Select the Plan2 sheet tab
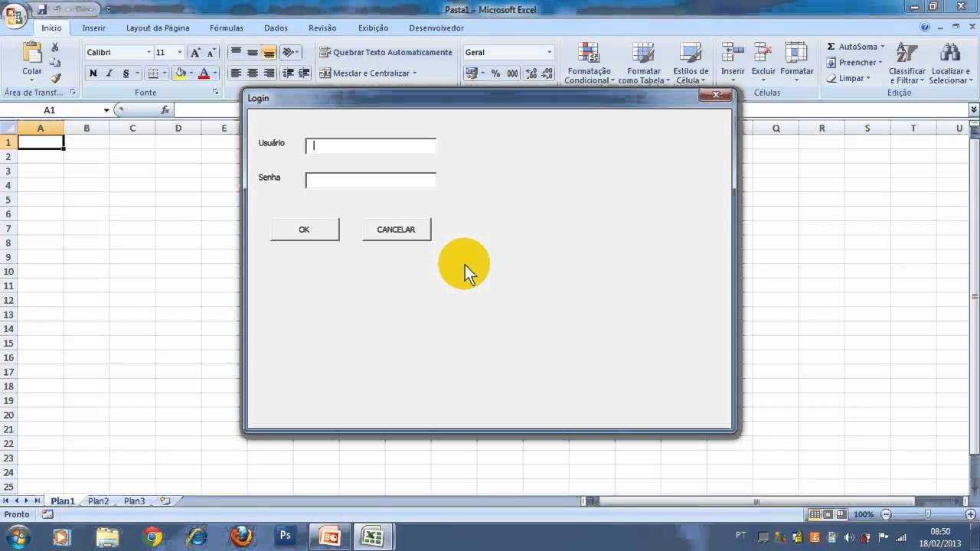 click(x=99, y=501)
